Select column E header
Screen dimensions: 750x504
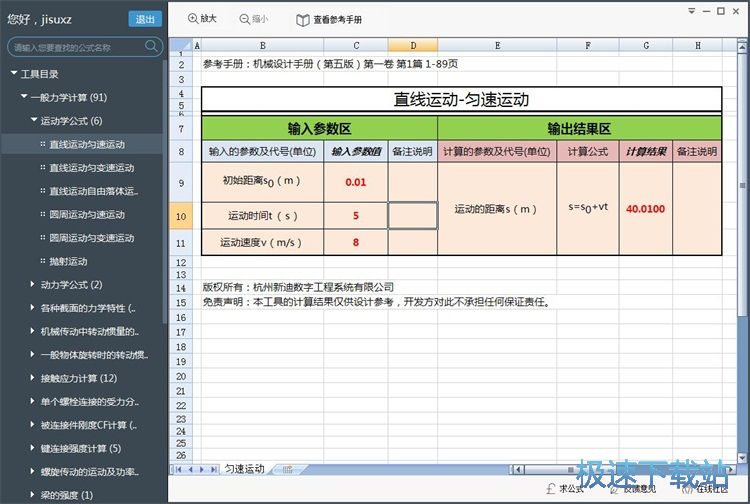(x=497, y=45)
